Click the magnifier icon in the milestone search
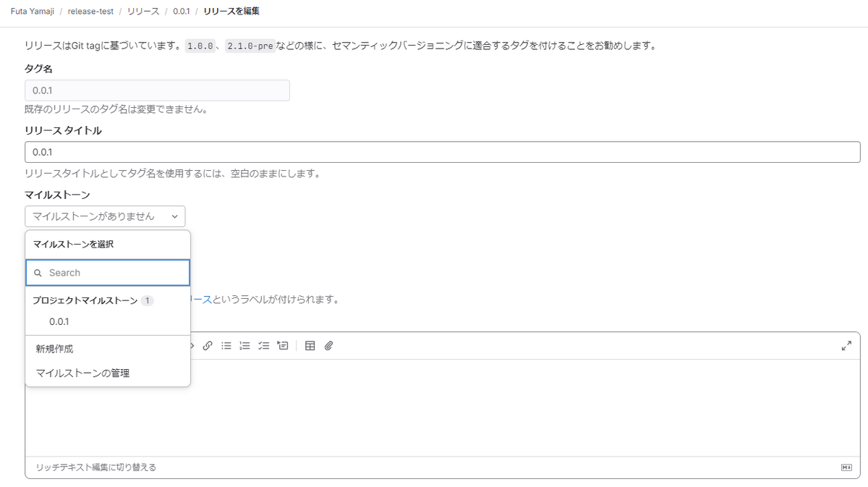The width and height of the screenshot is (868, 487). [38, 273]
